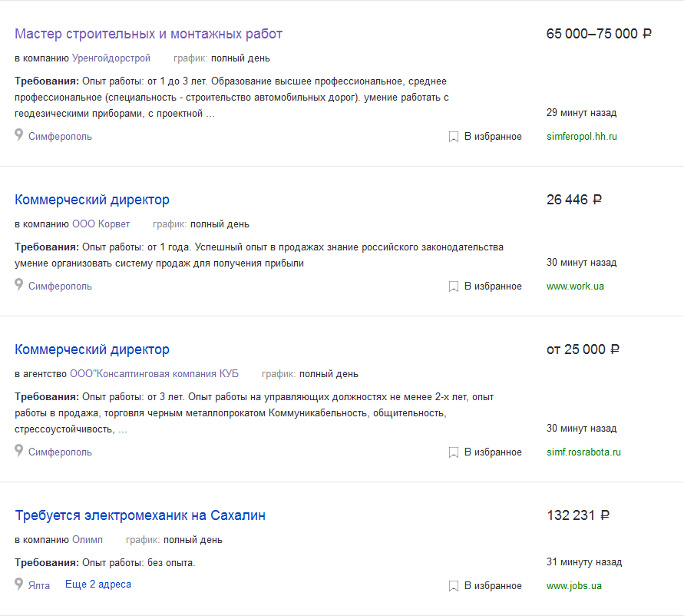
Task: Click salary text '65 000–75 000 ₽'
Action: pos(599,34)
